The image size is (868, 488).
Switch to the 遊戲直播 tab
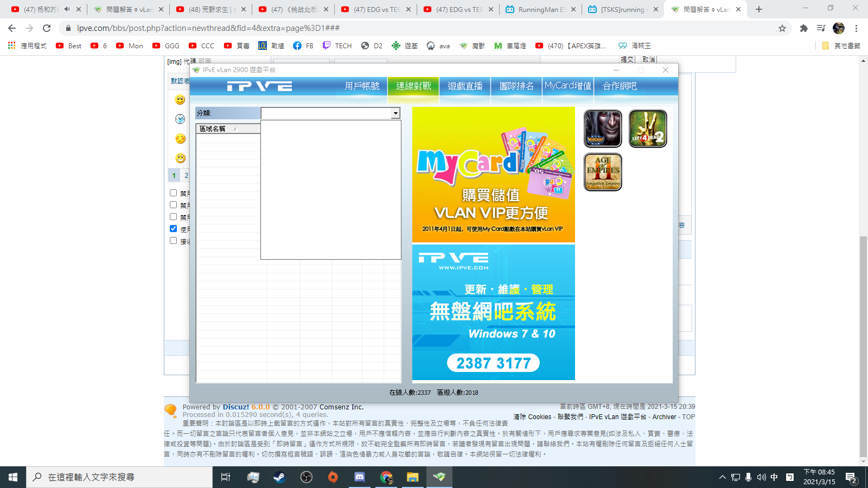pos(465,86)
